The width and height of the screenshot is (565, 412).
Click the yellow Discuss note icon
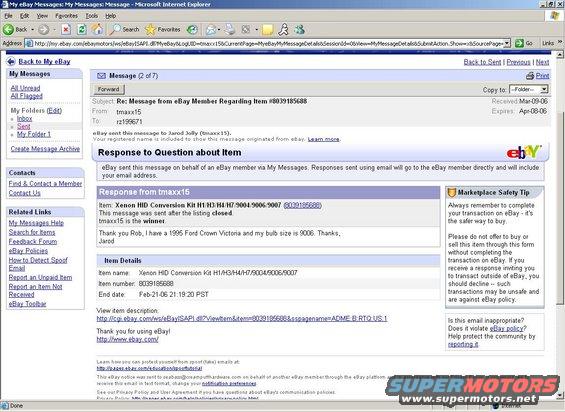click(267, 30)
